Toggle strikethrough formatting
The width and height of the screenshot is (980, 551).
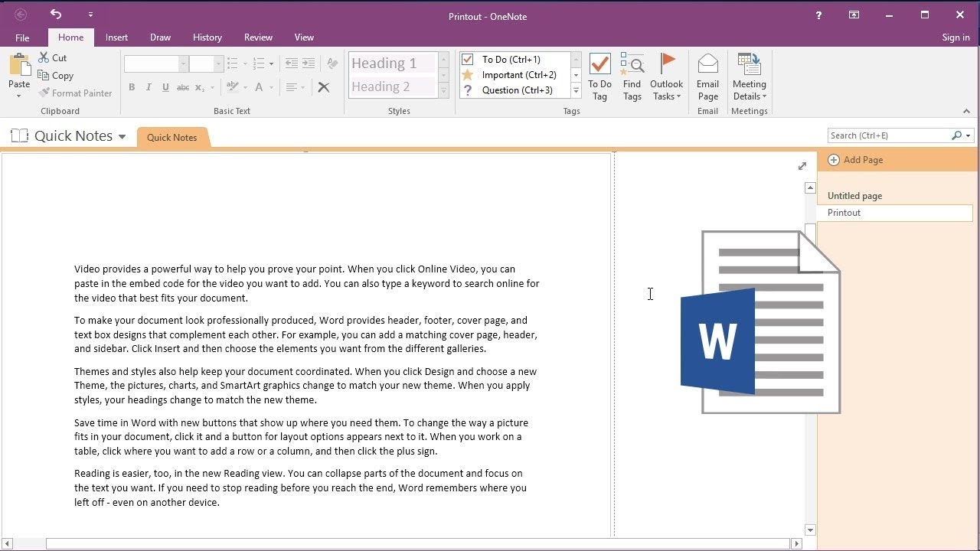(183, 87)
